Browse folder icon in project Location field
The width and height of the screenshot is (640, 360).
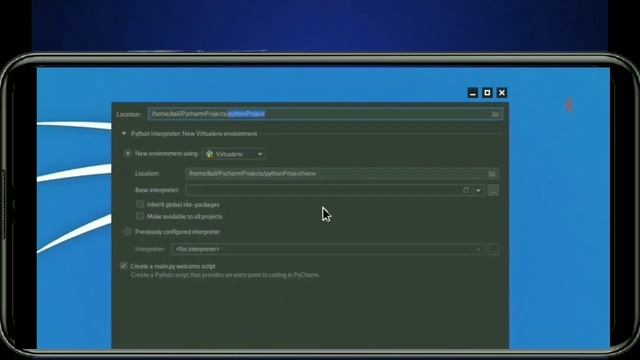coord(495,114)
